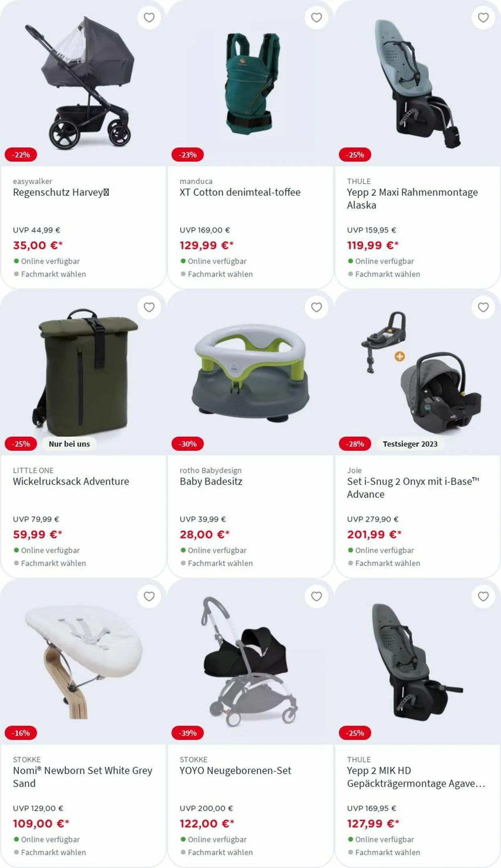The image size is (501, 868).
Task: Favorite the manduca XT Cotton carrier
Action: tap(317, 18)
